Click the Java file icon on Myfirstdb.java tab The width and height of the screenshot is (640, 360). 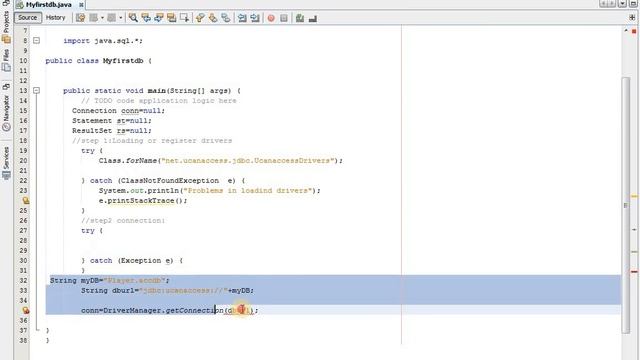19,4
